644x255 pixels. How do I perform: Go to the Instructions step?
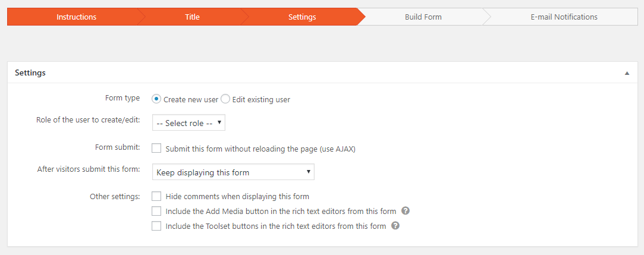pyautogui.click(x=76, y=17)
